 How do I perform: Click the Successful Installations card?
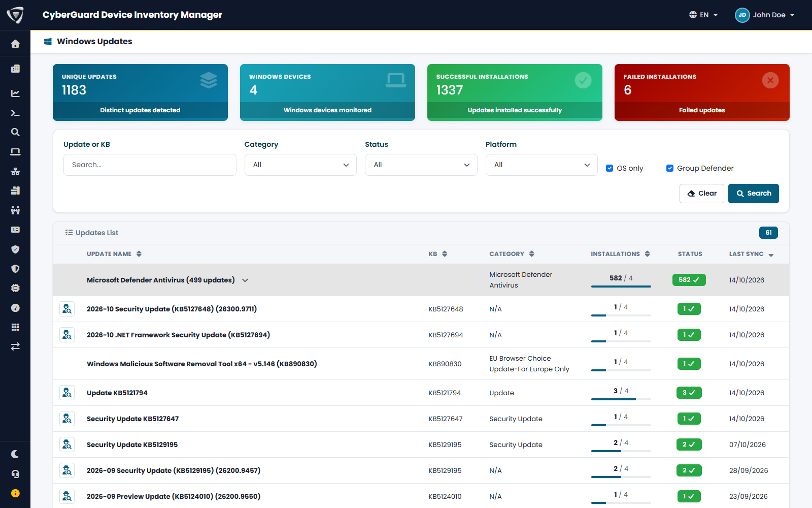point(515,92)
